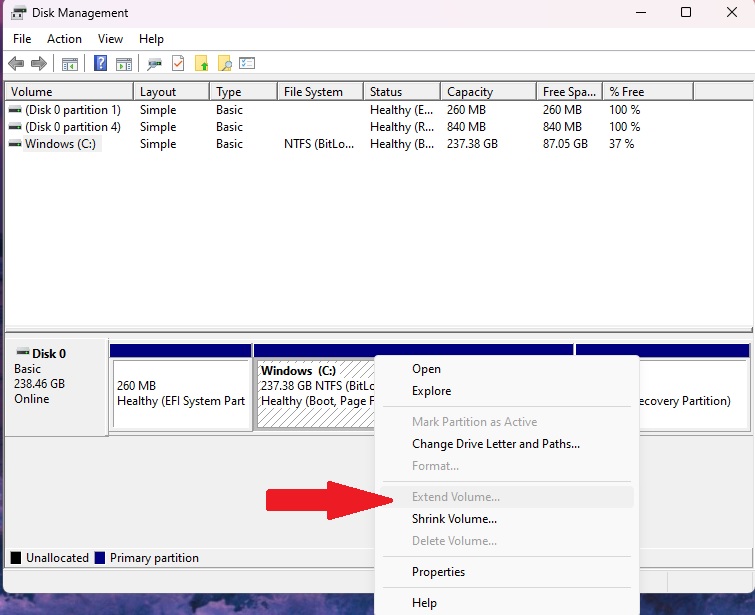Screen dimensions: 755x615
Task: Toggle Show/Hide Action Pane toolbar icon
Action: [124, 64]
